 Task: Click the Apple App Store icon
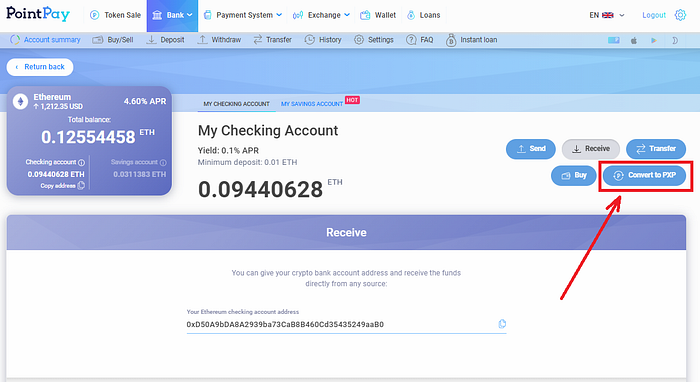tap(633, 40)
